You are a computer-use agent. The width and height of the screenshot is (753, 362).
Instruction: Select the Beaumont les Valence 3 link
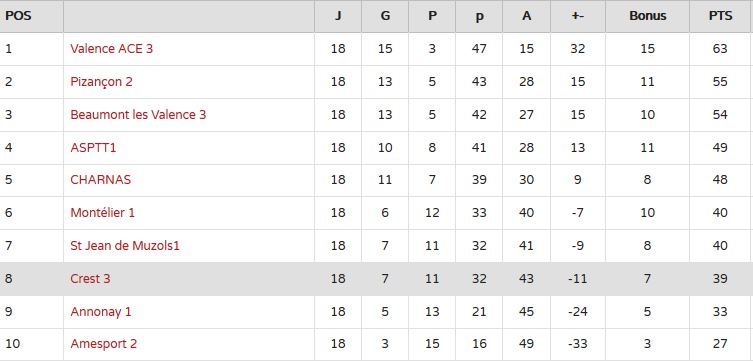138,115
